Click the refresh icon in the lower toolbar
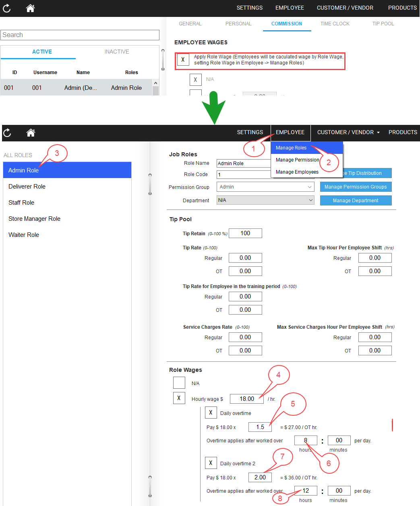The height and width of the screenshot is (506, 420). pyautogui.click(x=7, y=133)
